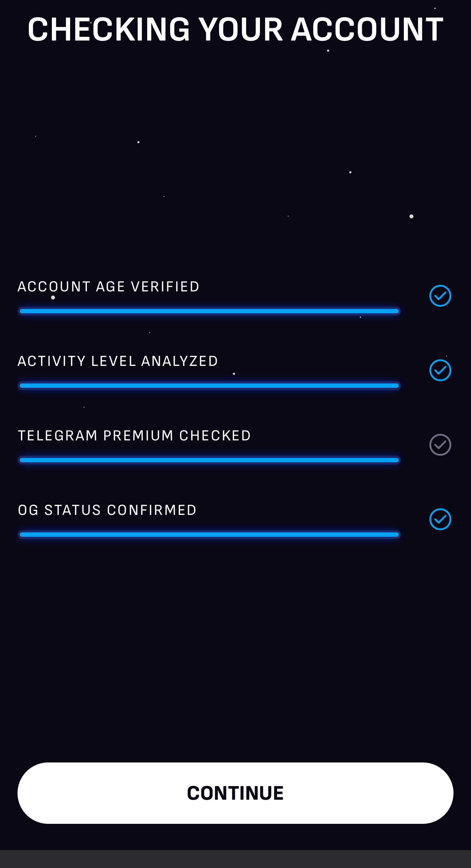Click the OG Status Confirmed label text

107,510
